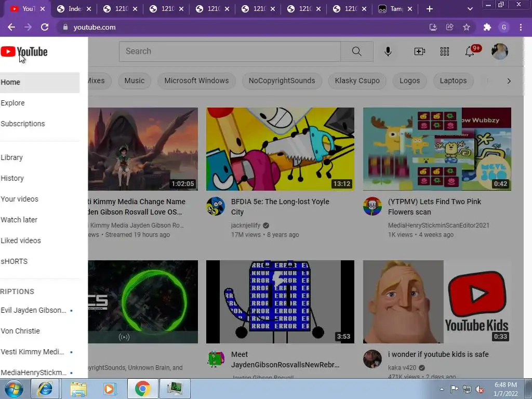Image resolution: width=532 pixels, height=399 pixels.
Task: Open Jayden Gibson Rosvall channel avatar
Action: tap(216, 360)
